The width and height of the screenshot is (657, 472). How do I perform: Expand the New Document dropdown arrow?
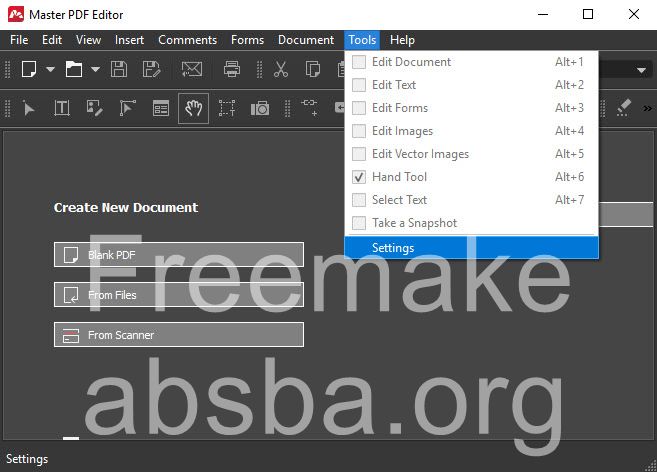click(x=50, y=69)
